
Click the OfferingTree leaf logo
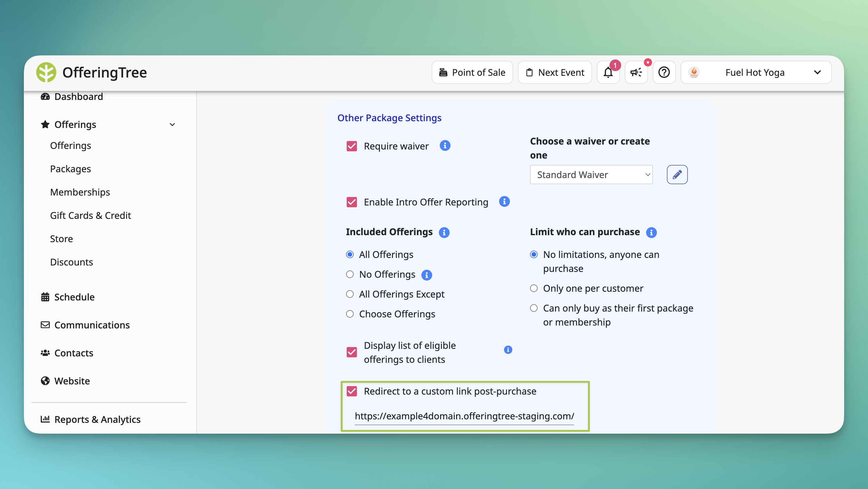pyautogui.click(x=46, y=72)
